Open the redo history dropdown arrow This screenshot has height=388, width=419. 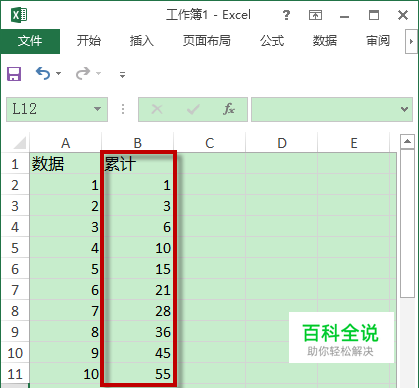click(x=98, y=73)
